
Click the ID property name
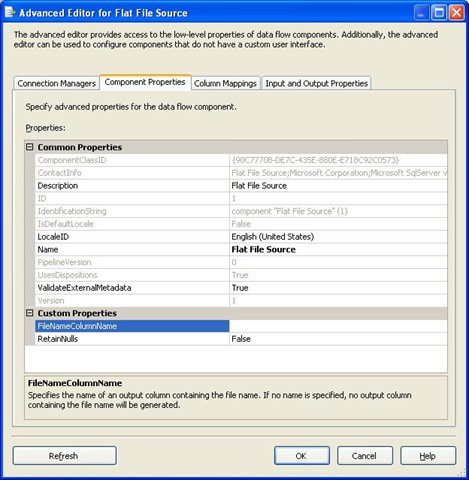(x=42, y=198)
